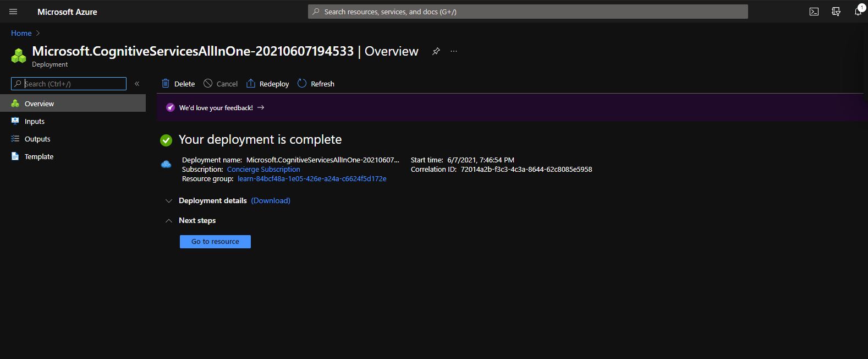Select Inputs in the left menu
This screenshot has height=359, width=868.
(73, 121)
